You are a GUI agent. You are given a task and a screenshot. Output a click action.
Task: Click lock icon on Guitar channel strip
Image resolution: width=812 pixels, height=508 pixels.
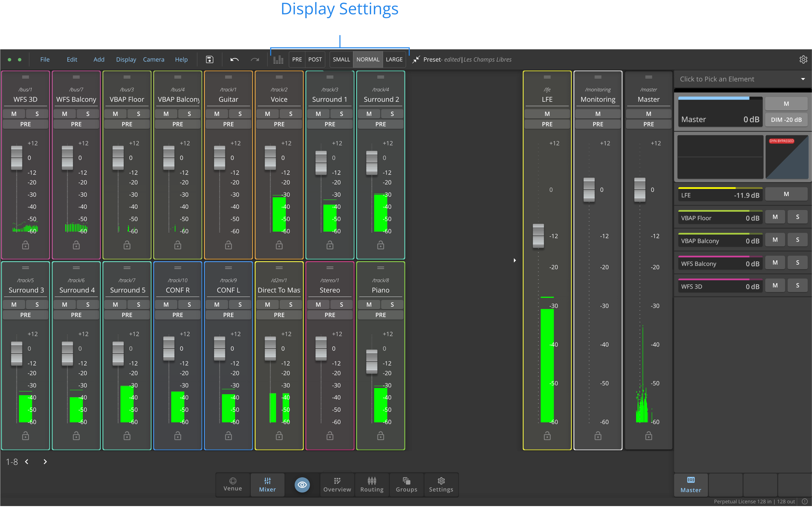[228, 245]
